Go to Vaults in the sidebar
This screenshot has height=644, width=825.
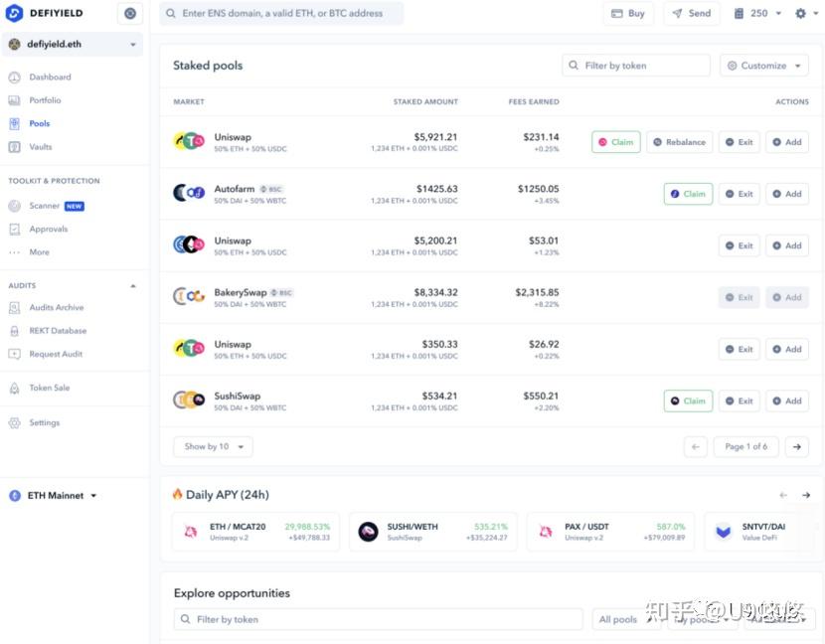[x=41, y=147]
